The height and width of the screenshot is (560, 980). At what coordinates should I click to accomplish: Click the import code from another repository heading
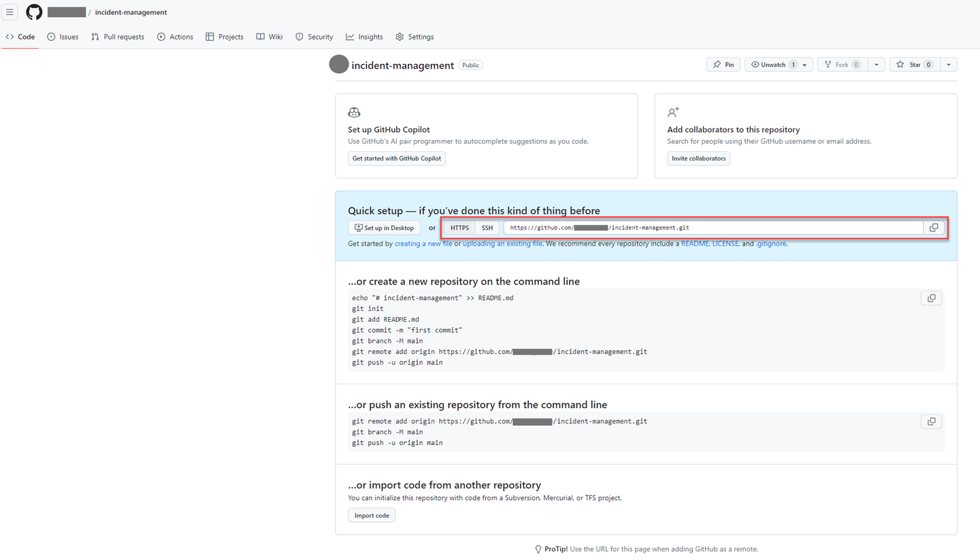(x=444, y=485)
